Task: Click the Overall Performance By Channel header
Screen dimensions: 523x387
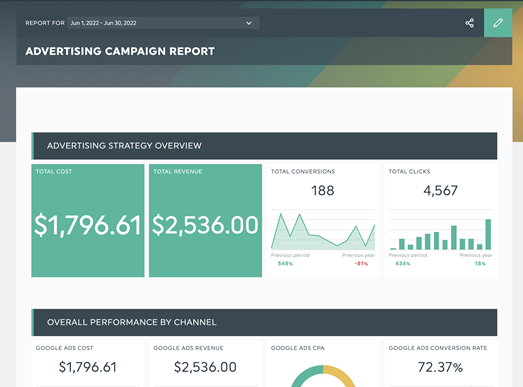Action: [264, 322]
